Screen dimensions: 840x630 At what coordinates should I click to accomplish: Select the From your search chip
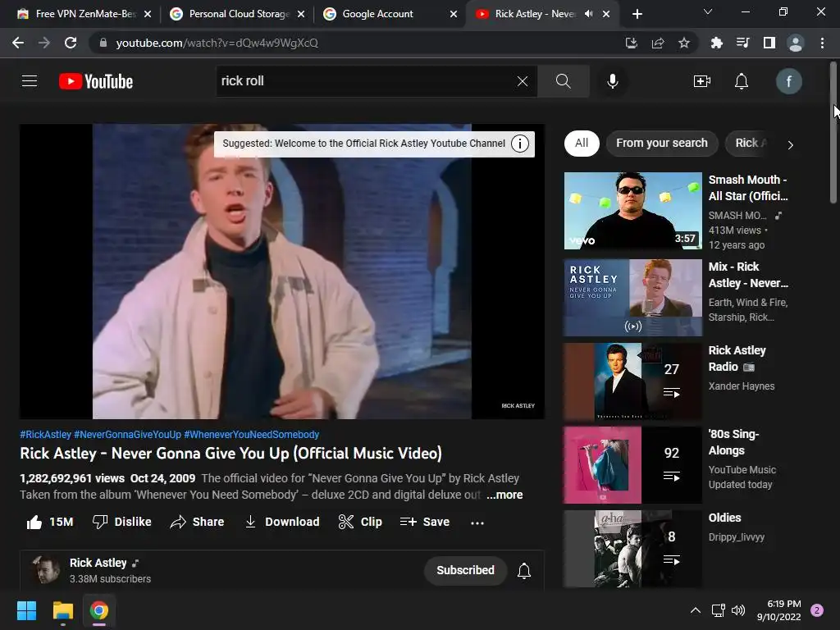coord(662,144)
